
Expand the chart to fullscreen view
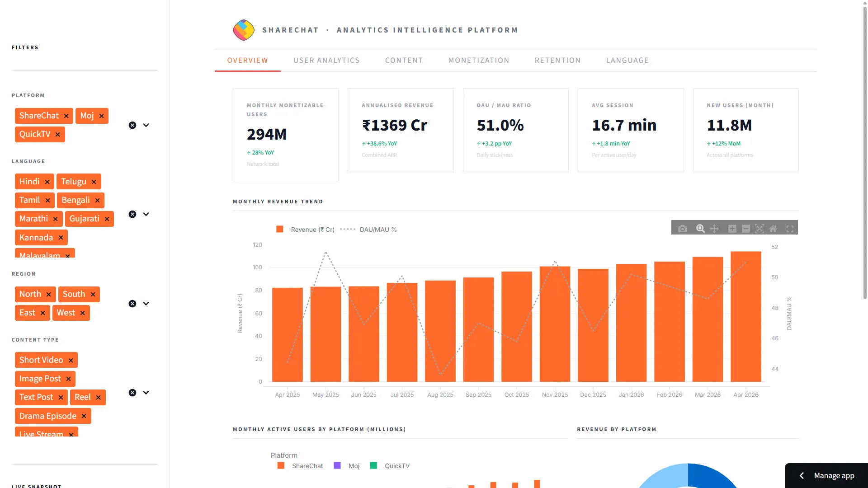tap(790, 229)
